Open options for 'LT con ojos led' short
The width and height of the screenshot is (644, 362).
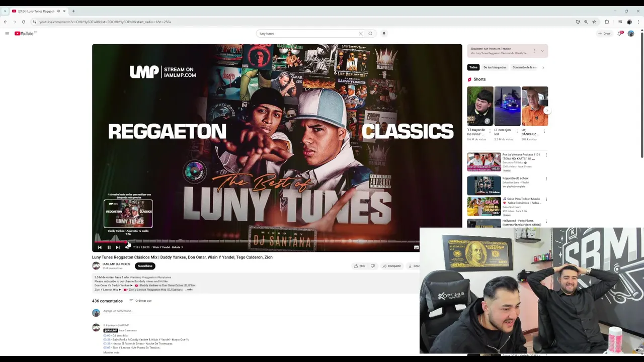[x=517, y=131]
